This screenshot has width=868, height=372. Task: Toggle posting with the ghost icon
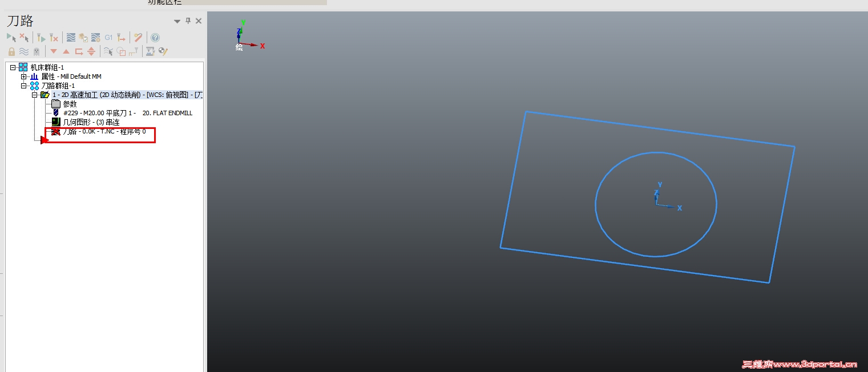pos(37,51)
